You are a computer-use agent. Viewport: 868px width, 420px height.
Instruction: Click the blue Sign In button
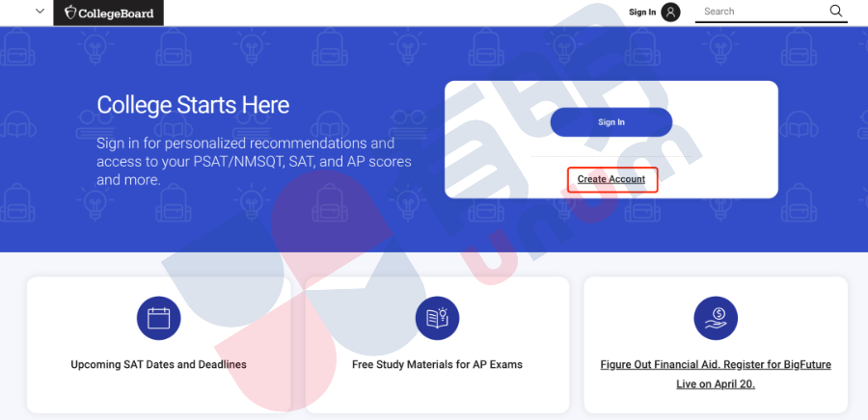tap(611, 122)
